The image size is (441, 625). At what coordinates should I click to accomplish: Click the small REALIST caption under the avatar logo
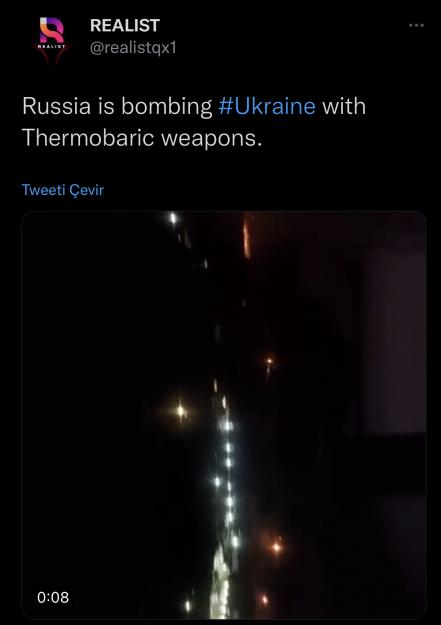coord(51,47)
